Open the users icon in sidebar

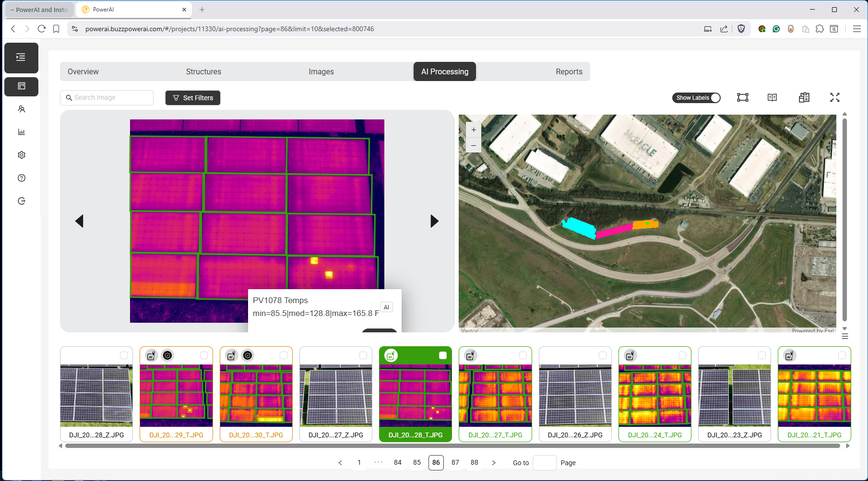pyautogui.click(x=22, y=109)
